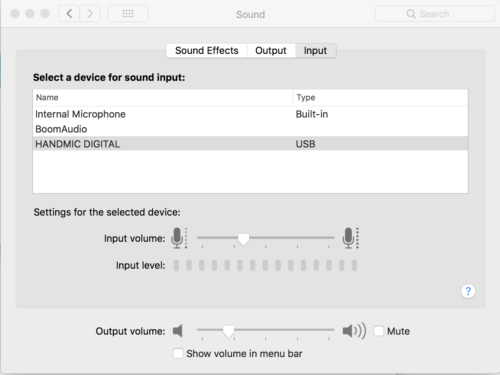Click the Input level meter bars

click(x=265, y=265)
